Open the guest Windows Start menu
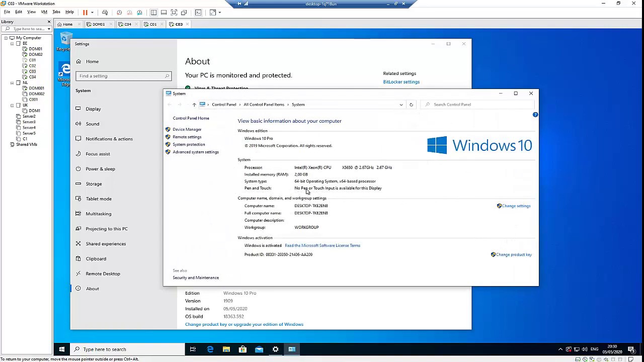The image size is (644, 362). click(62, 349)
